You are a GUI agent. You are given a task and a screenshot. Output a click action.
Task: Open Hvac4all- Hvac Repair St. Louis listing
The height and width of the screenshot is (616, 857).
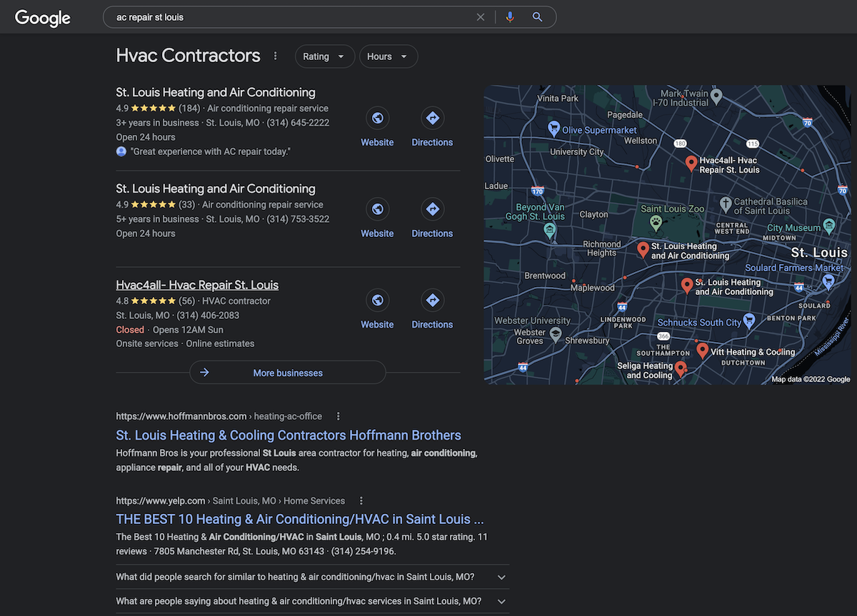(197, 285)
